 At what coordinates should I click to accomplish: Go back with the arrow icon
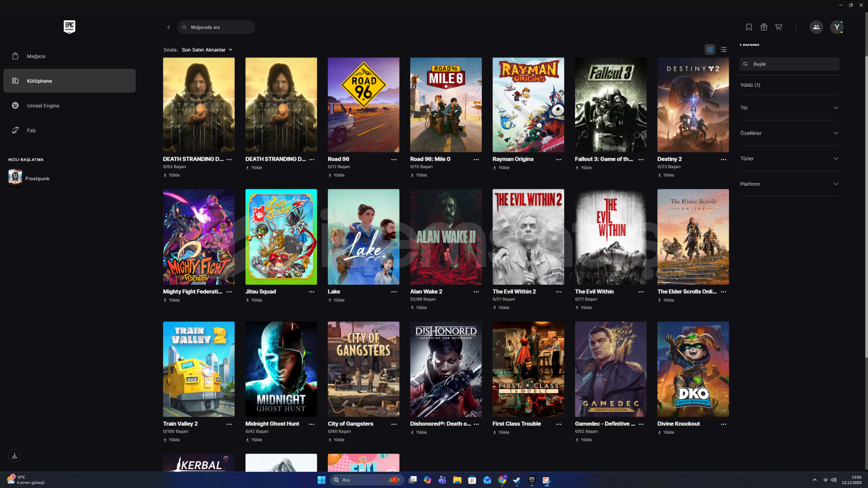(x=169, y=27)
